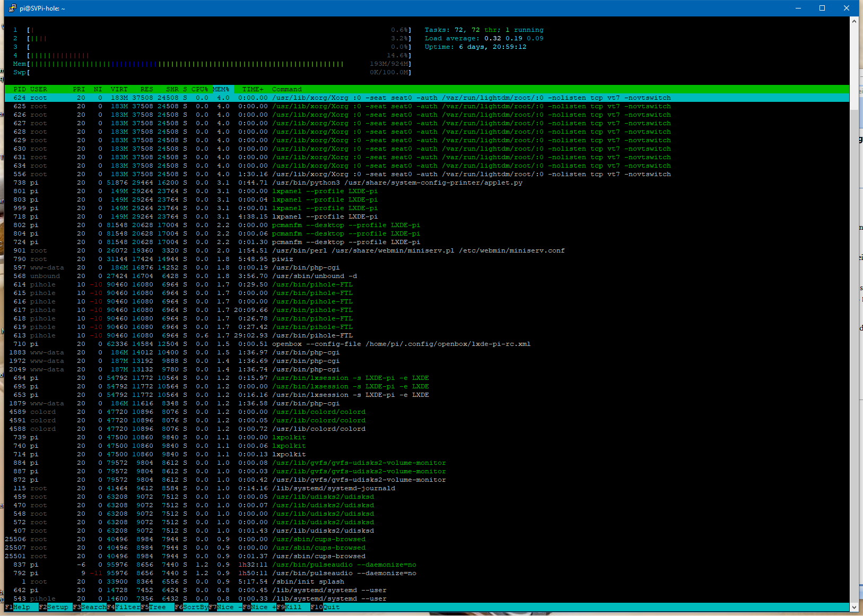Click CPU 4 usage meter bar

tap(212, 55)
